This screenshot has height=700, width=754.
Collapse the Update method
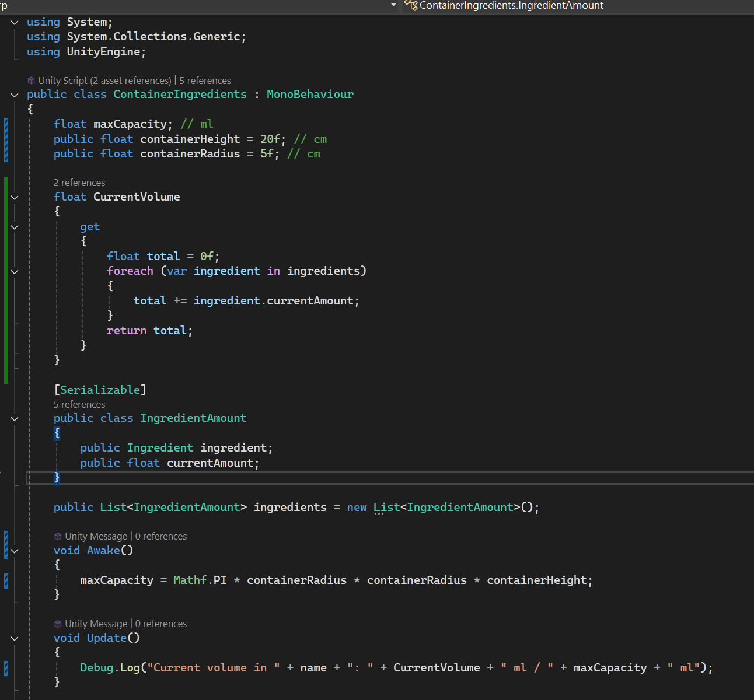click(x=15, y=638)
